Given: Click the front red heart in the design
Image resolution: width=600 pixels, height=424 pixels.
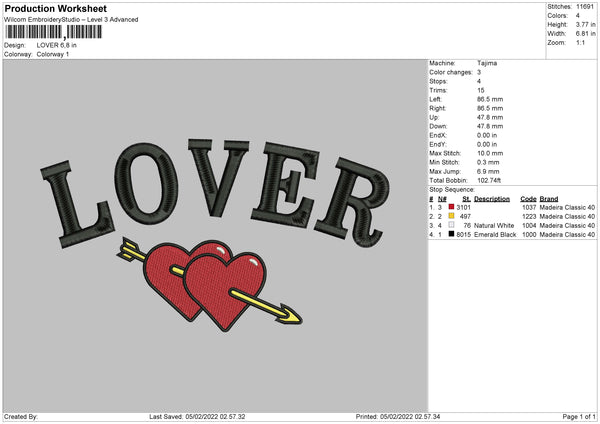Looking at the screenshot, I should coord(223,290).
